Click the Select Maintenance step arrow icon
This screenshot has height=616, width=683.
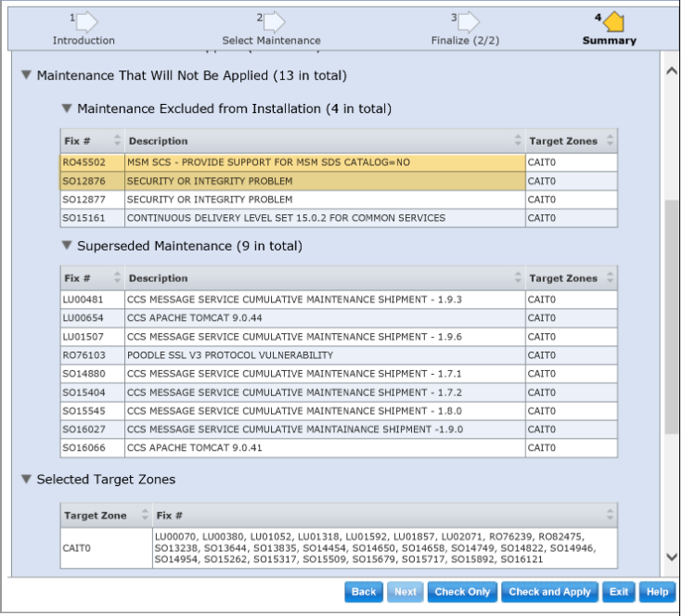273,21
